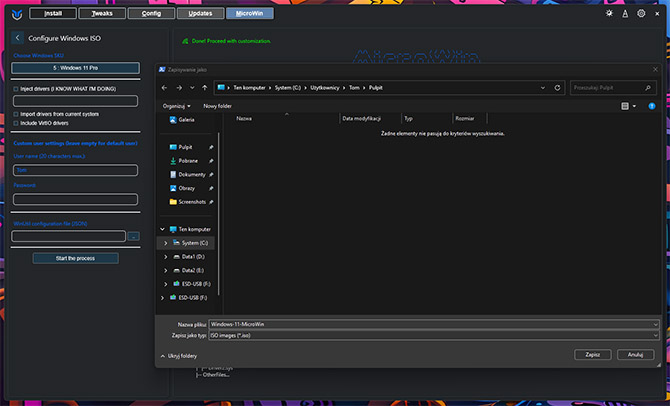Click the driver path input field
This screenshot has height=406, width=670.
click(x=76, y=101)
